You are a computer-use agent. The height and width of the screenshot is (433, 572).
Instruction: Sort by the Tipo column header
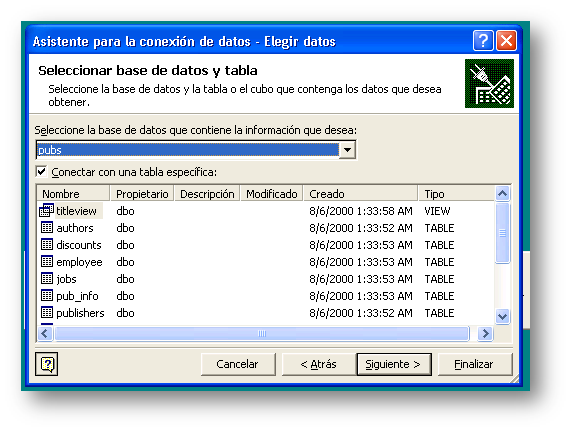456,194
